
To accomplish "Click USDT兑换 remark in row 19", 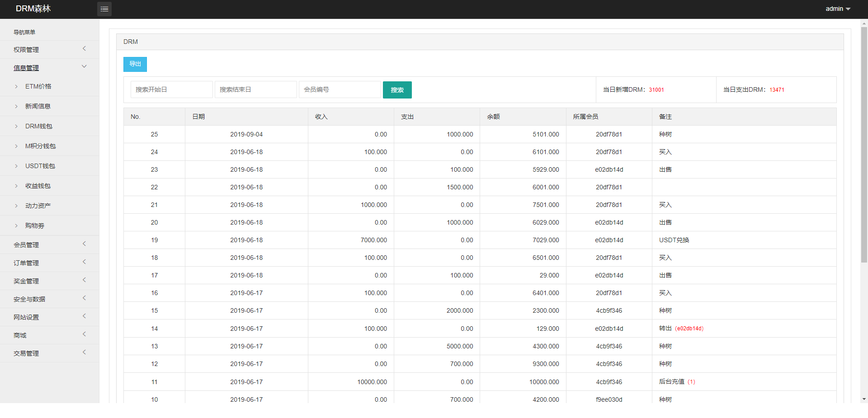I will click(x=674, y=240).
